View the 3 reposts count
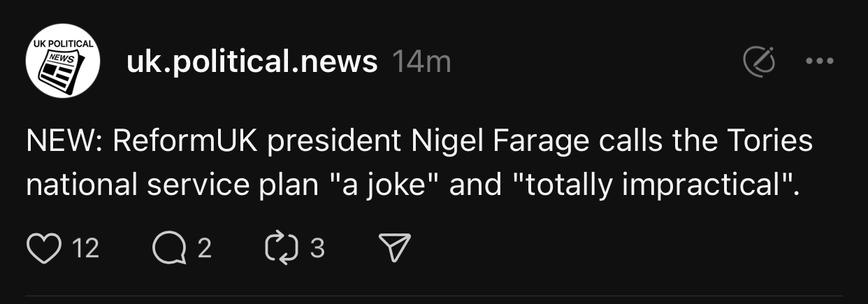This screenshot has width=868, height=304. [x=317, y=248]
